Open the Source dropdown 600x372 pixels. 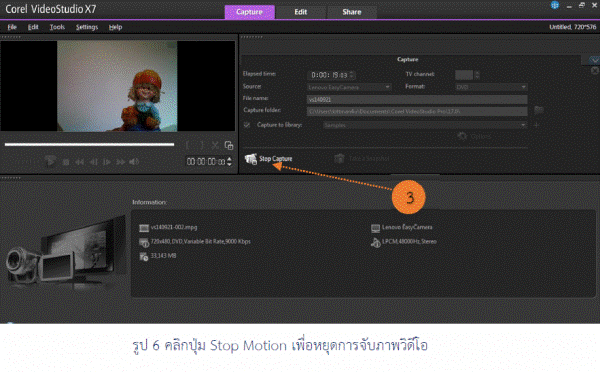349,87
